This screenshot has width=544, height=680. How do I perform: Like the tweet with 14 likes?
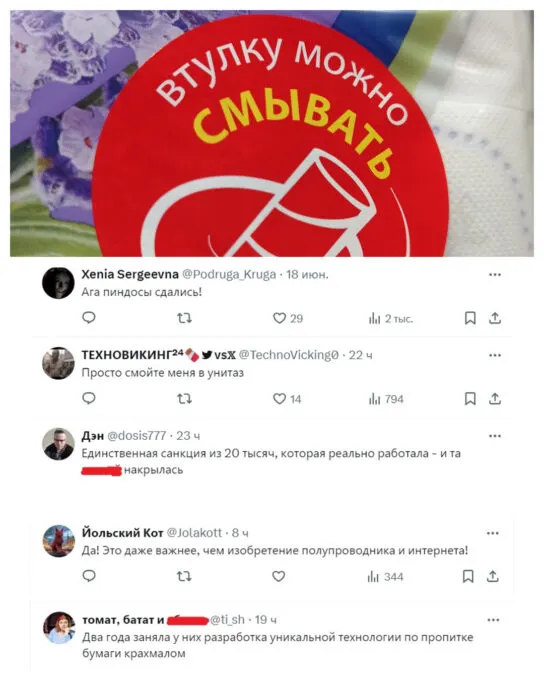point(287,399)
